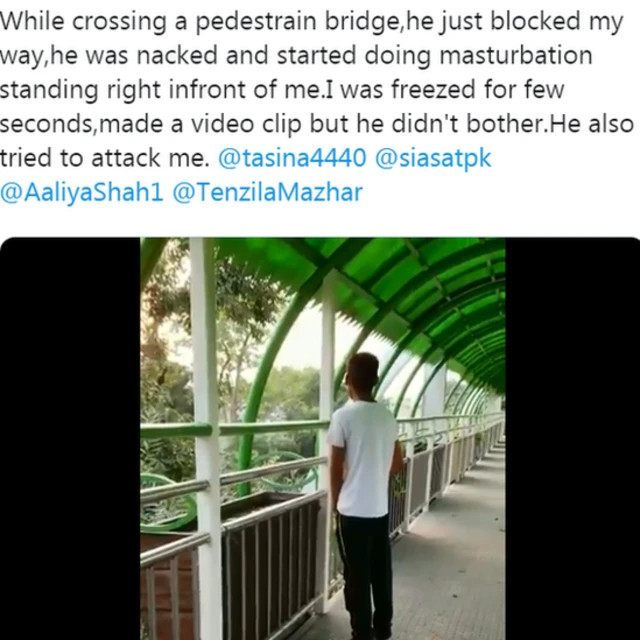Click the person in white t-shirt
Screen dimensions: 640x640
point(363,494)
